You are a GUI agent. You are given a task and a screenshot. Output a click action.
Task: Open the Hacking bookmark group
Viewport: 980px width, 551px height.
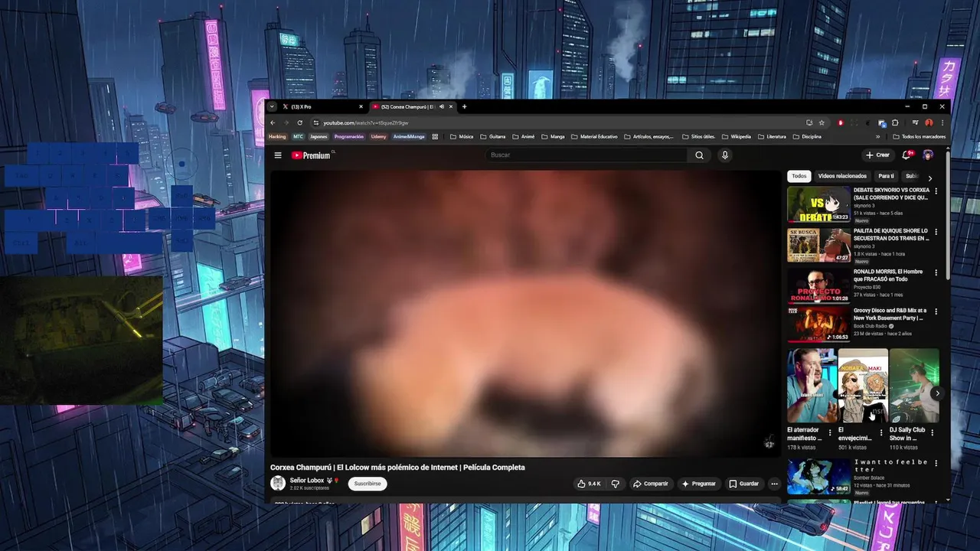pyautogui.click(x=277, y=137)
